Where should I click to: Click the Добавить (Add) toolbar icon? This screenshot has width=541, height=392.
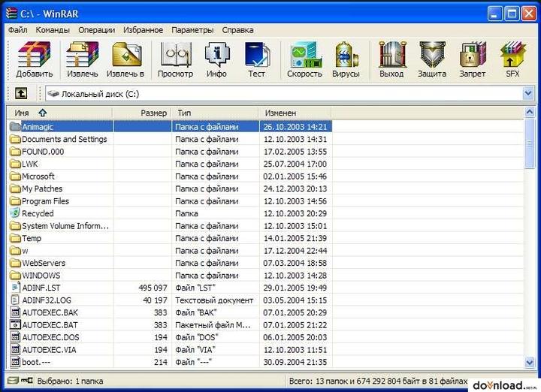34,59
